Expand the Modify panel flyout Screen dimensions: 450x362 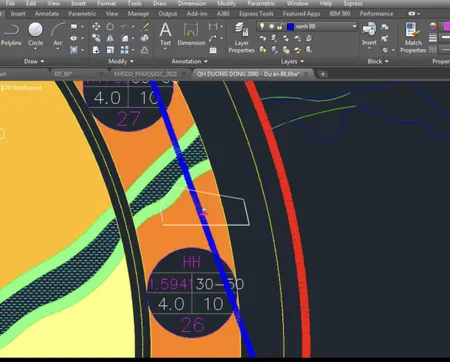(121, 61)
